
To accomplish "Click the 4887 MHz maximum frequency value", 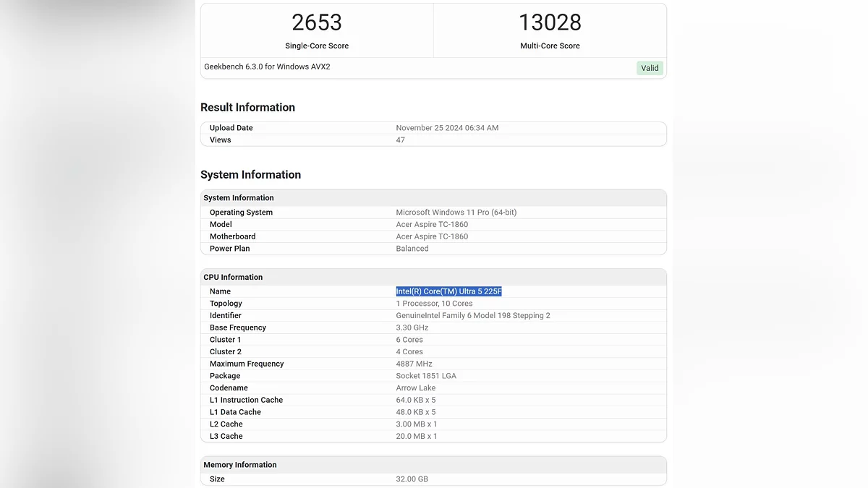I will click(414, 364).
